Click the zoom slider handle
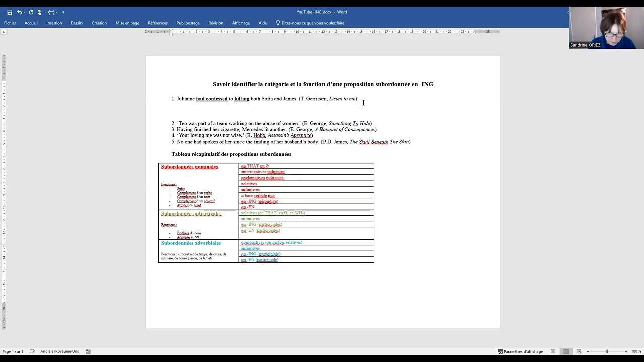The height and width of the screenshot is (362, 644). [x=607, y=352]
